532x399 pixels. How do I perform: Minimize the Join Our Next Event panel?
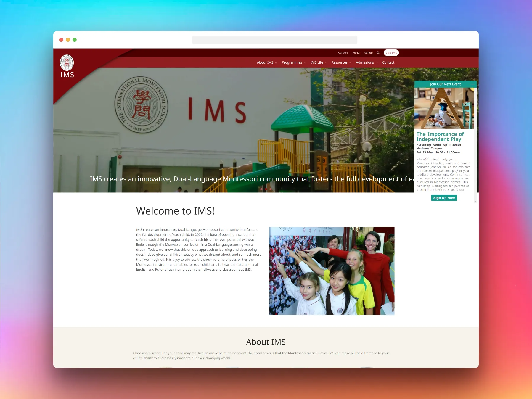point(472,84)
